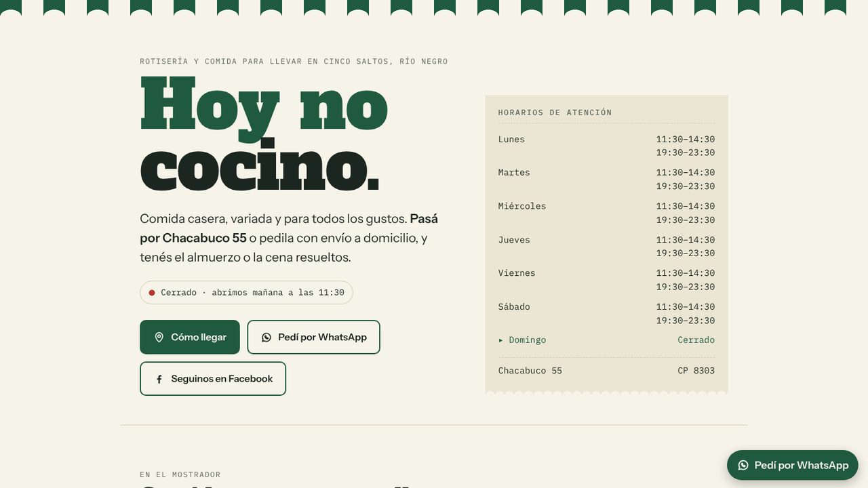Click the "Horarios de atención" card heading
This screenshot has height=488, width=868.
click(x=555, y=113)
